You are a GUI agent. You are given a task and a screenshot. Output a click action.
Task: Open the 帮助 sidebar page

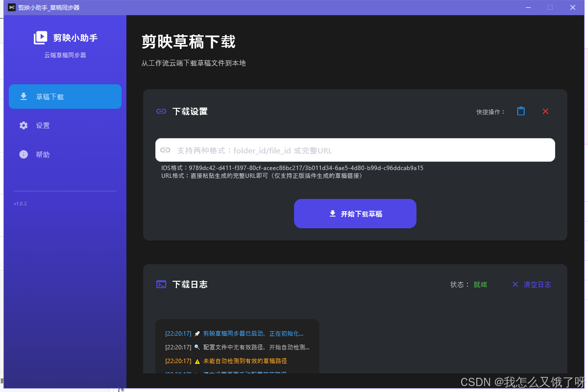(x=65, y=154)
